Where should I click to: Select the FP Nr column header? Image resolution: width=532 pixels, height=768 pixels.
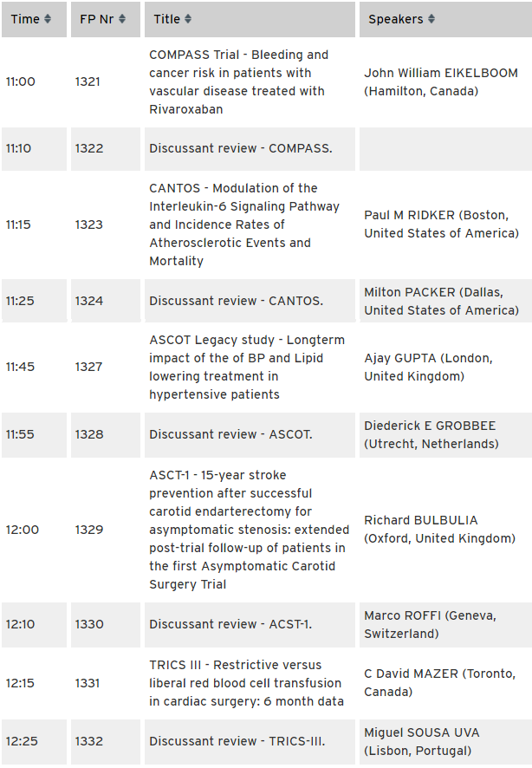[x=106, y=19]
